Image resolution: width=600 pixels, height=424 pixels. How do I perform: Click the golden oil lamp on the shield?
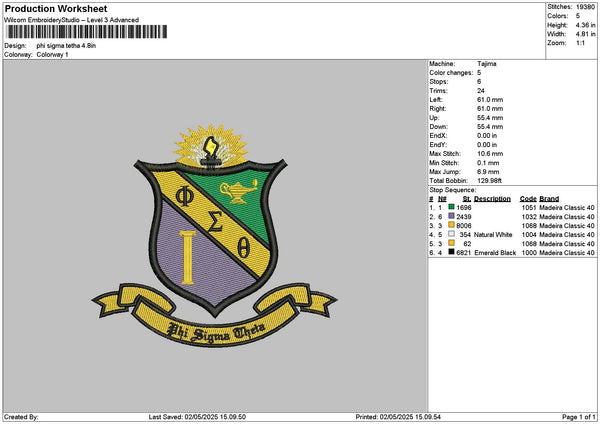(x=238, y=191)
